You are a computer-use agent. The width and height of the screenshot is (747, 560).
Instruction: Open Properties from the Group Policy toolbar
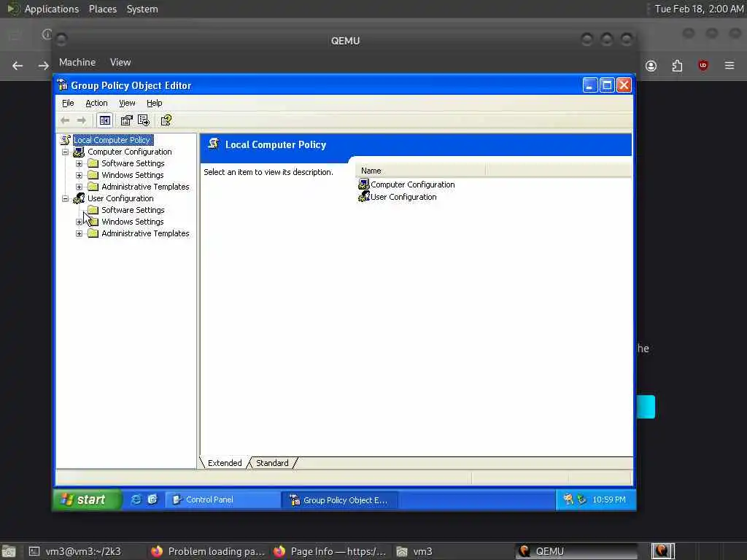126,120
